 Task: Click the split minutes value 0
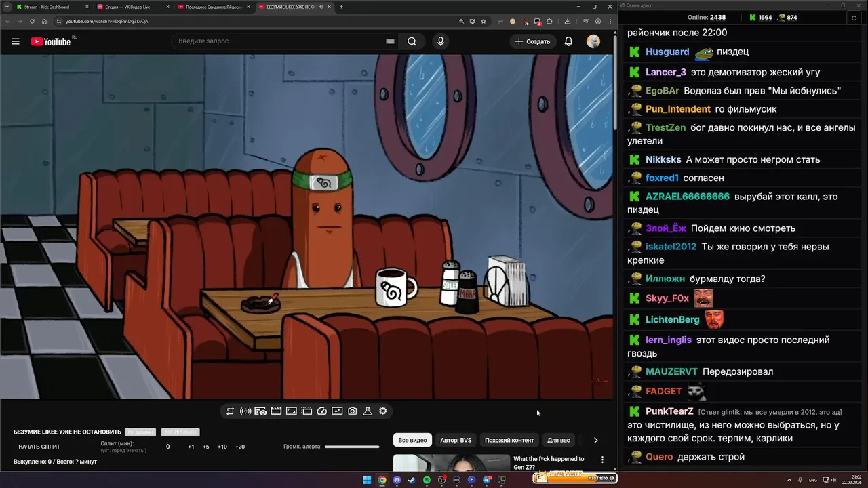coord(168,447)
